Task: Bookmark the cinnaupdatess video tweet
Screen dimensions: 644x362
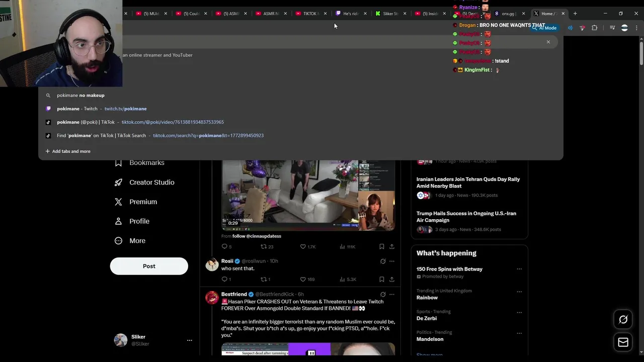Action: click(381, 246)
